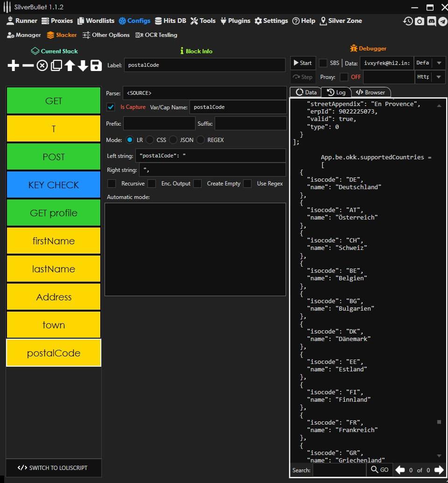This screenshot has height=483, width=448.
Task: Open the Http proxy type dropdown
Action: [439, 77]
